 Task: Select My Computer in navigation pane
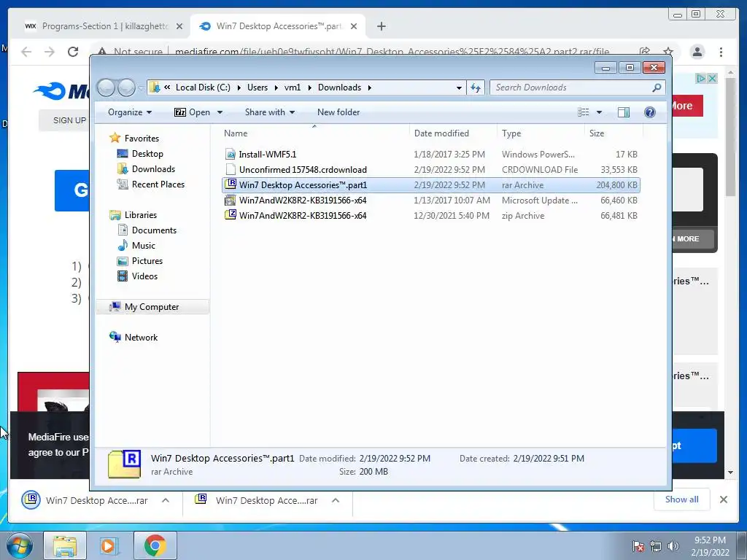pos(152,307)
